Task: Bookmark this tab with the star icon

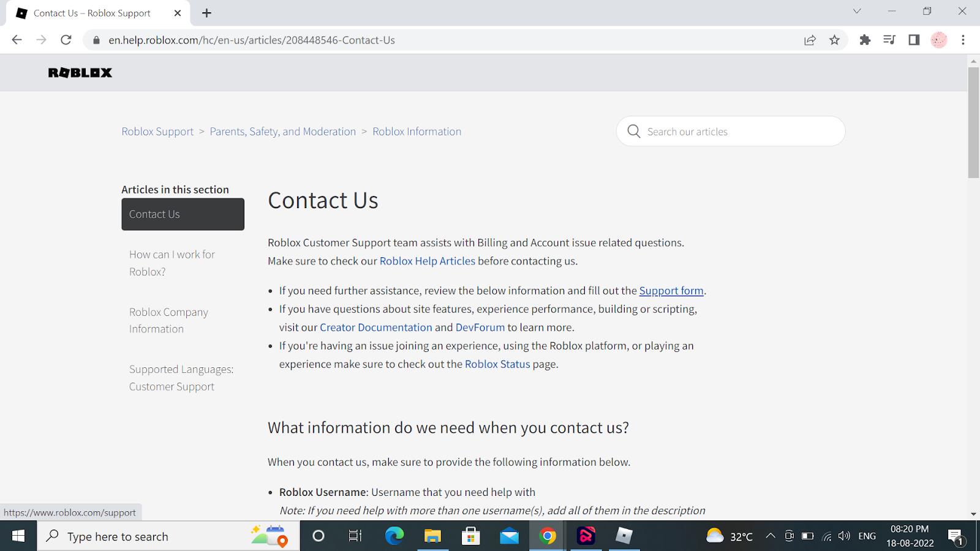Action: 834,40
